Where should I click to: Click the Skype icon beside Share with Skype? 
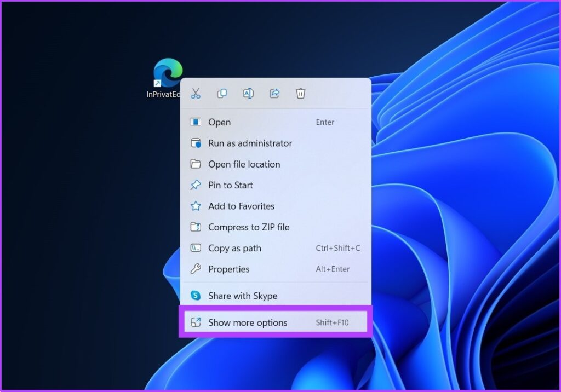[196, 296]
